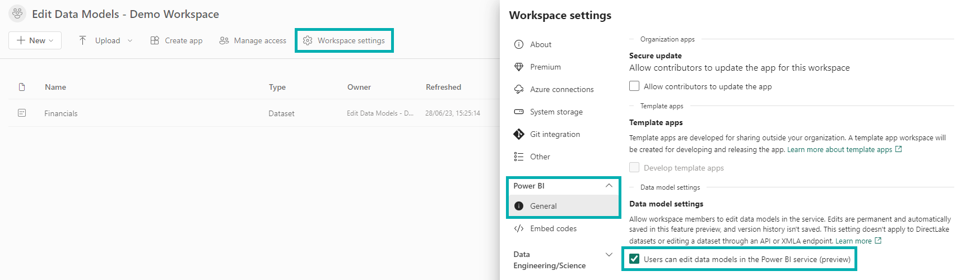The width and height of the screenshot is (980, 280).
Task: Open the New dropdown button
Action: [35, 40]
